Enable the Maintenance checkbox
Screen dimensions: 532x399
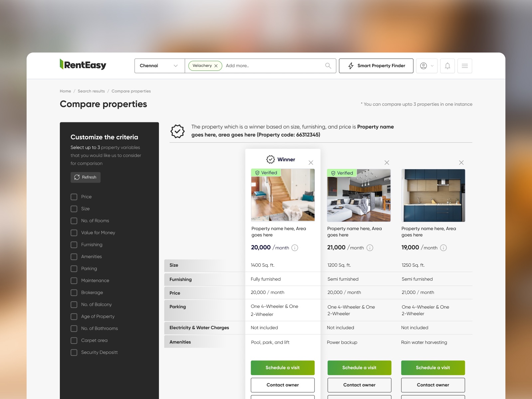coord(74,281)
